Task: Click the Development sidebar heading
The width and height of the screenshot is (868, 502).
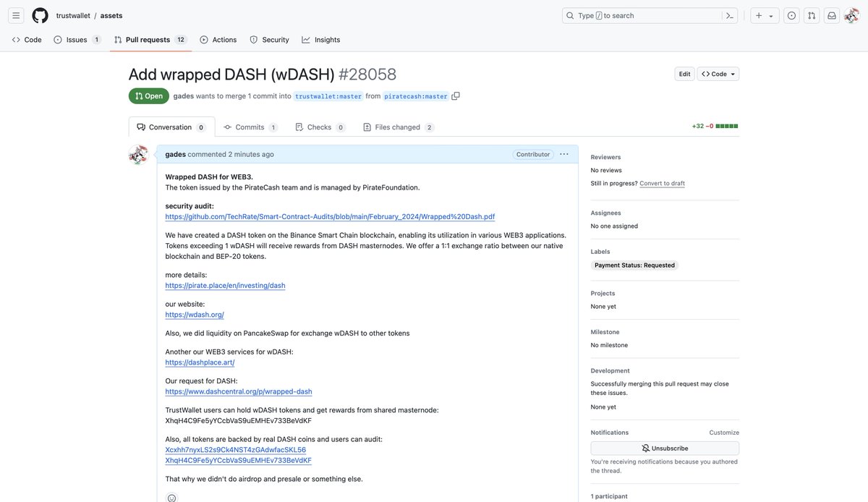Action: (x=610, y=370)
